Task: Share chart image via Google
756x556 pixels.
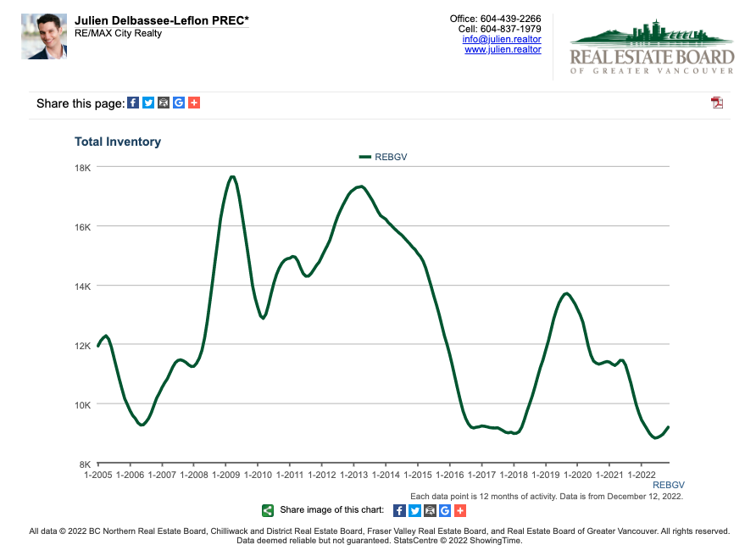Action: [445, 510]
